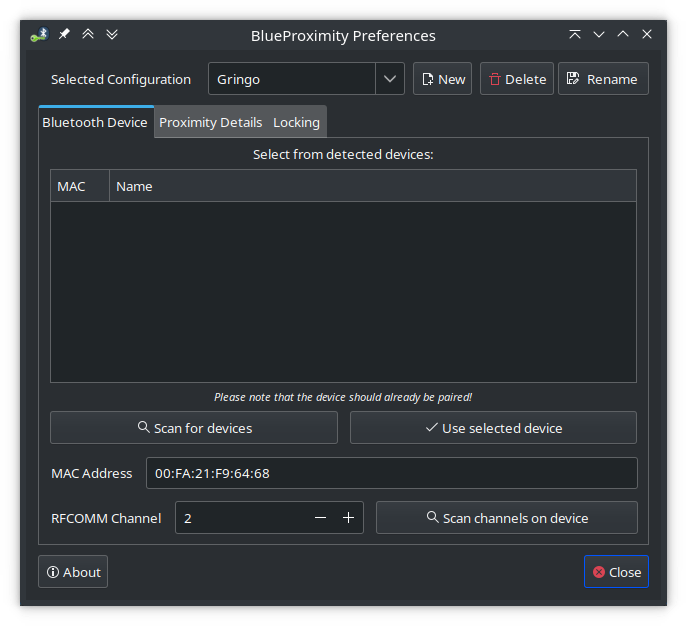Click the paired device note text

point(343,397)
